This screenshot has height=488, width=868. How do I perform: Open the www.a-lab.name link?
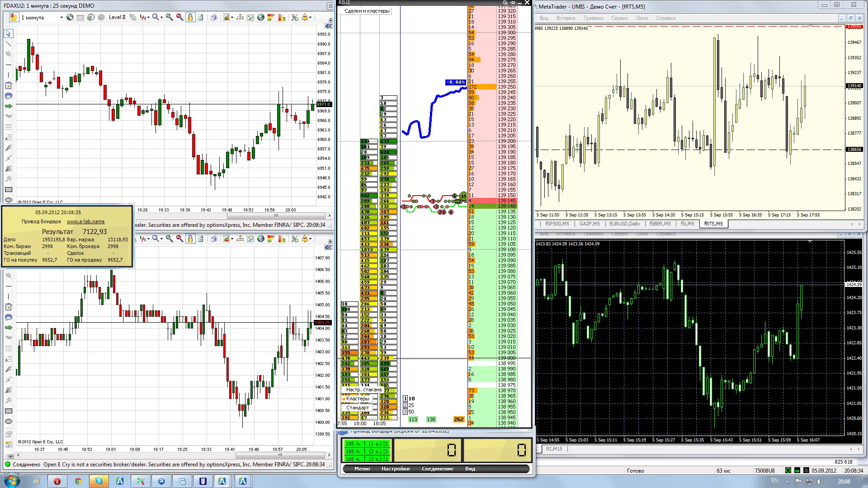coord(85,221)
